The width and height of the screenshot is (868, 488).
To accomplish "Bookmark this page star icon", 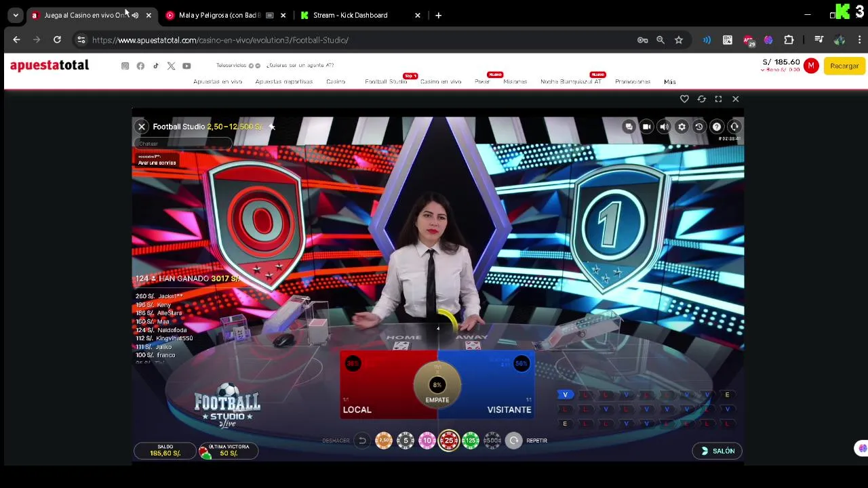I will tap(679, 40).
